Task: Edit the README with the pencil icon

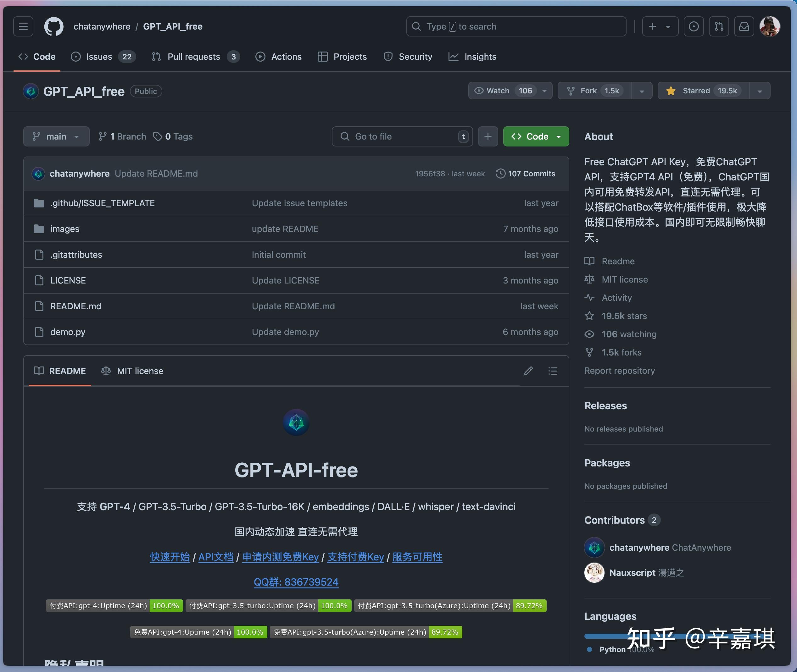Action: click(x=528, y=371)
